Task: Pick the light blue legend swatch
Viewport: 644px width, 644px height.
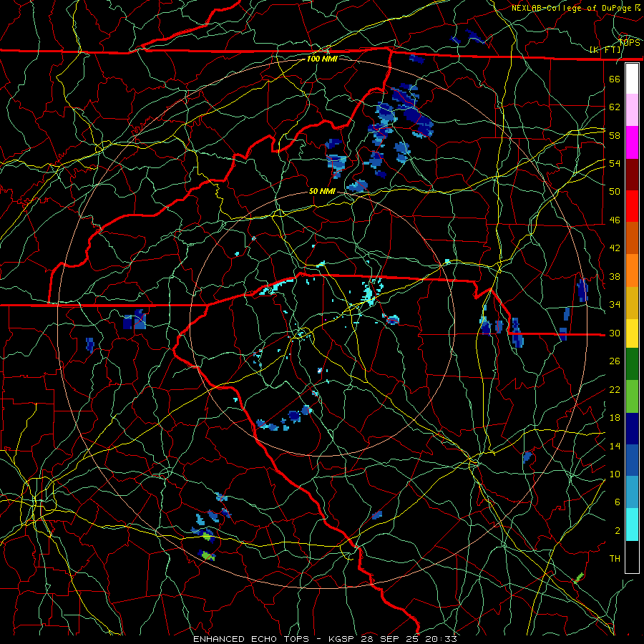Action: [632, 492]
